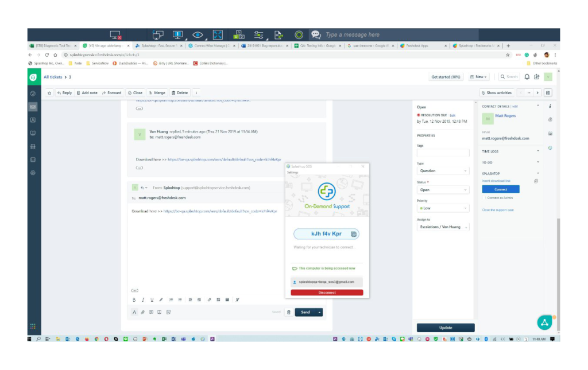Collapse the CONTACT DETAILS section
The image size is (588, 370).
(538, 106)
